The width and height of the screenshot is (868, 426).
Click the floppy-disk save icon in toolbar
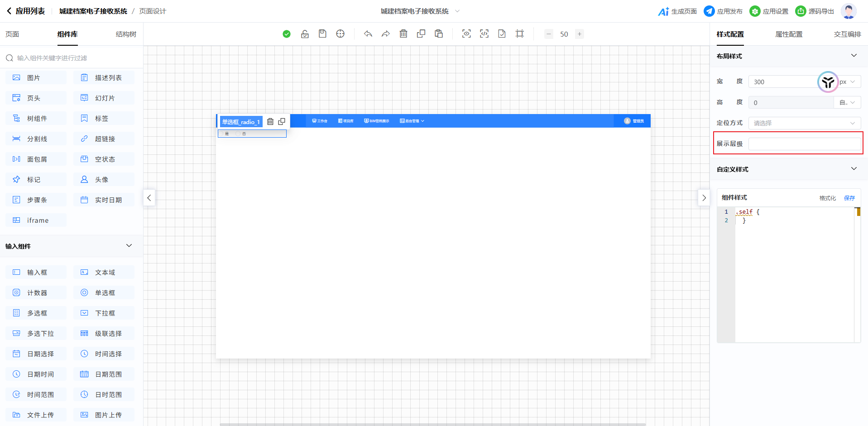coord(322,34)
